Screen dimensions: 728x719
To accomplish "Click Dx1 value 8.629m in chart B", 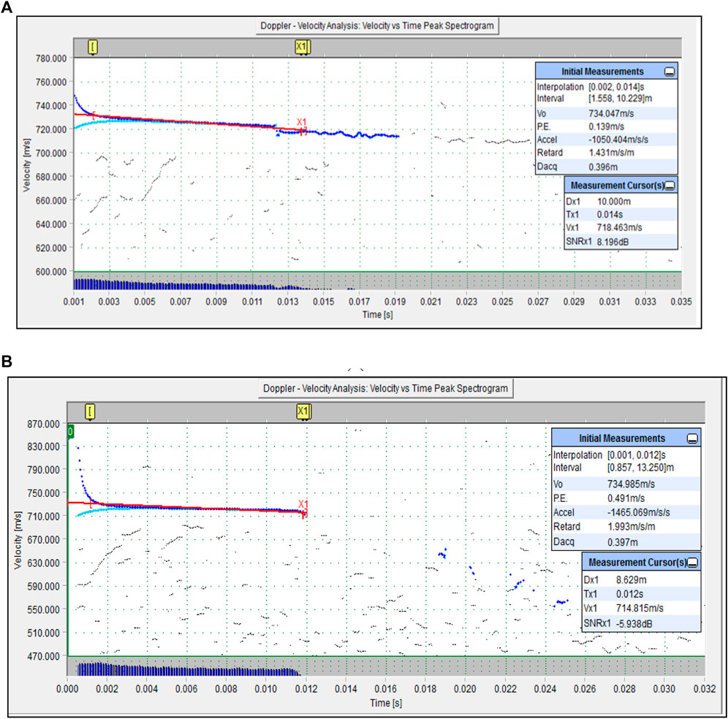I will [631, 579].
